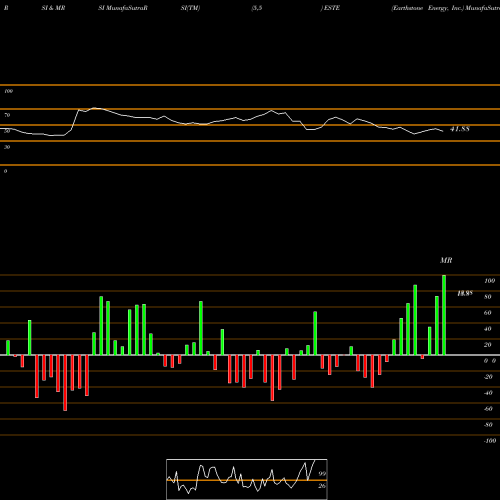This screenshot has width=500, height=500.
Task: Click the -60 label on the MR axis
Action: [x=488, y=409]
